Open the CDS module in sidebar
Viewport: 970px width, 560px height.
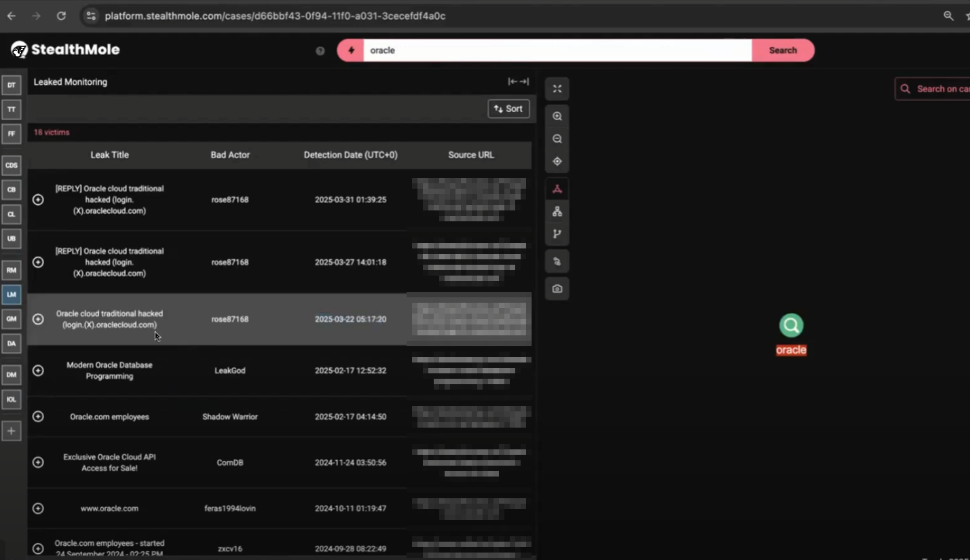[x=12, y=165]
